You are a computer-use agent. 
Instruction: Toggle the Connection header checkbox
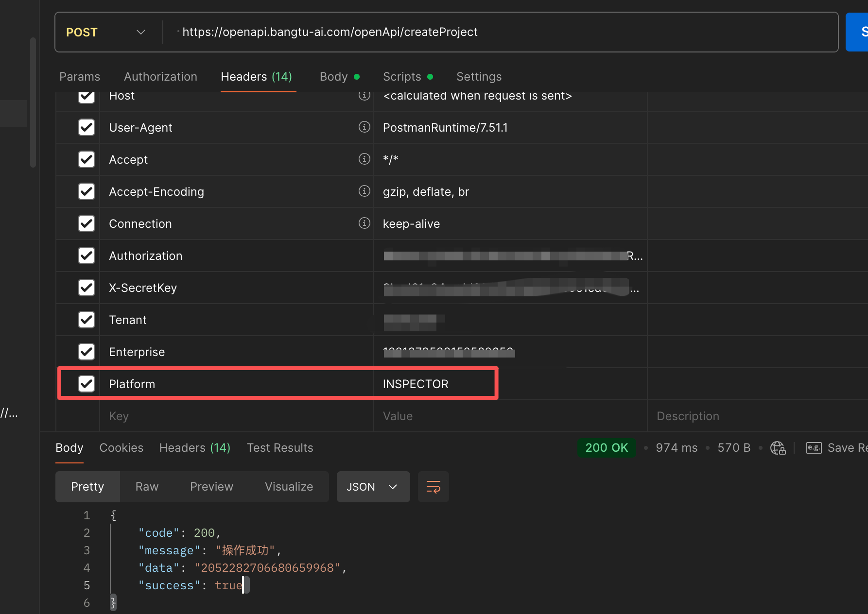[87, 223]
